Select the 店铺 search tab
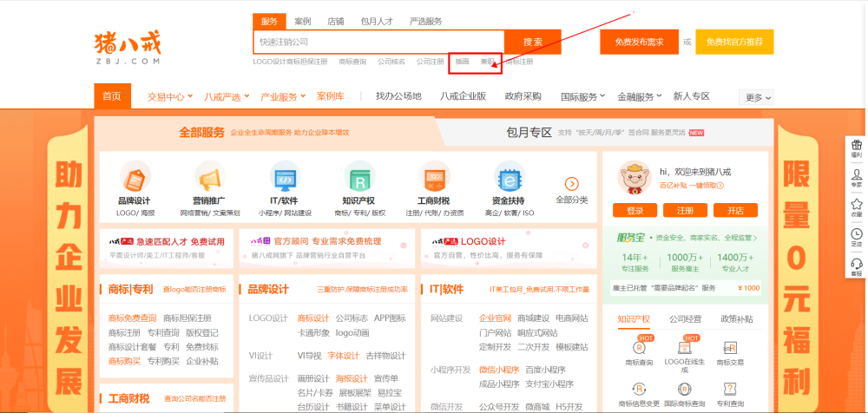Image resolution: width=868 pixels, height=413 pixels. 335,22
